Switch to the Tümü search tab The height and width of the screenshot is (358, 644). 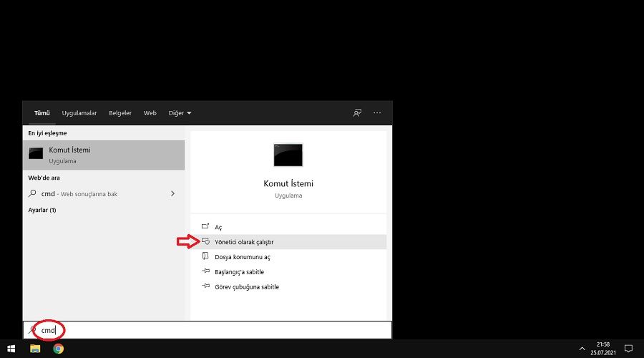42,113
